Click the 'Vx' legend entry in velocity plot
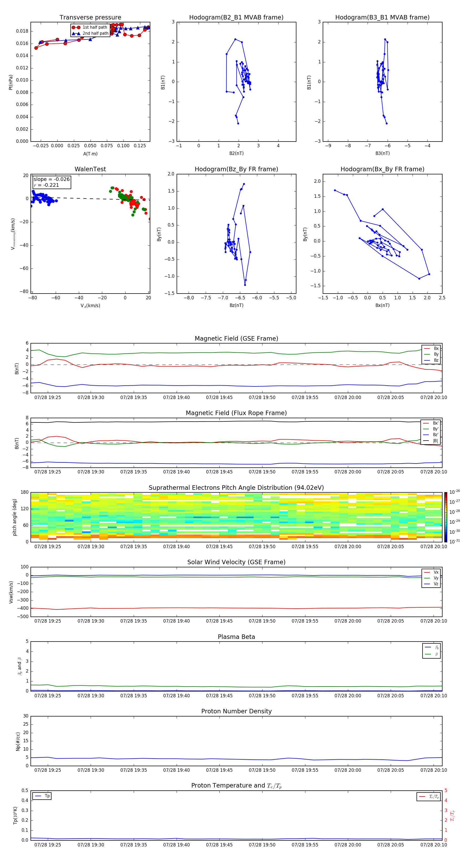The height and width of the screenshot is (868, 473). coord(431,573)
